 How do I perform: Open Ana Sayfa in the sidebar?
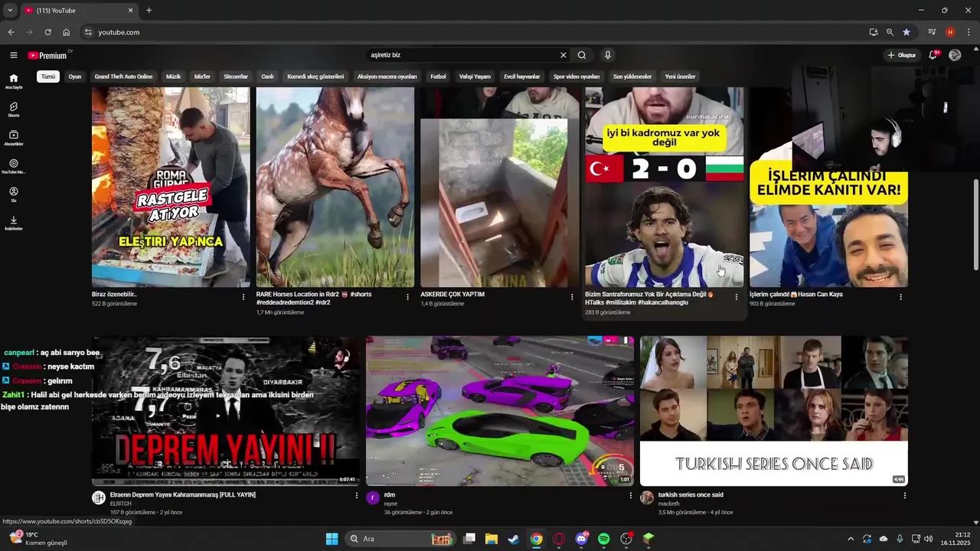(x=13, y=81)
